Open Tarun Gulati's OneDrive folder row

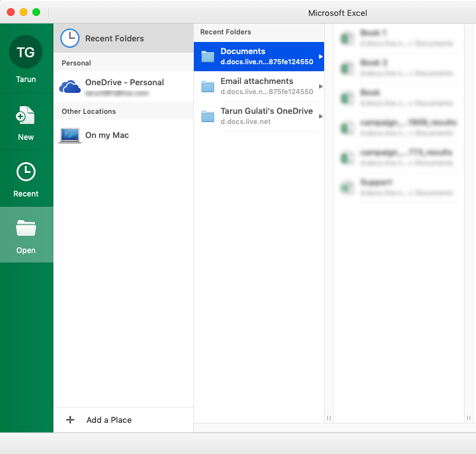259,116
